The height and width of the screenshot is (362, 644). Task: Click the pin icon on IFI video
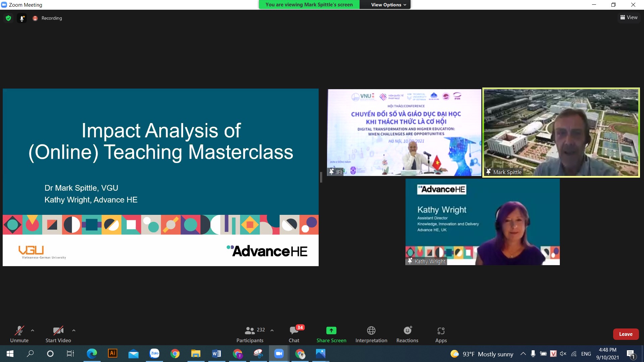tap(332, 172)
